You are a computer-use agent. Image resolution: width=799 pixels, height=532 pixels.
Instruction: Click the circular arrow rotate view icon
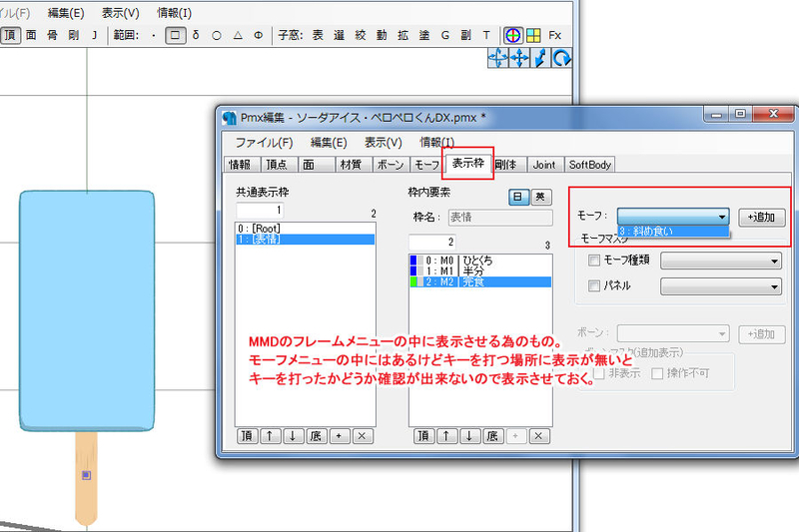tap(561, 58)
